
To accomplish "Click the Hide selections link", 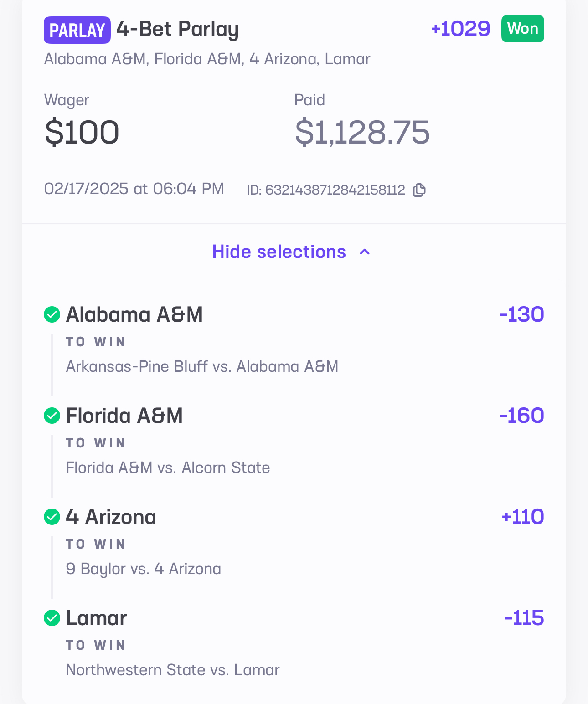I will 279,252.
